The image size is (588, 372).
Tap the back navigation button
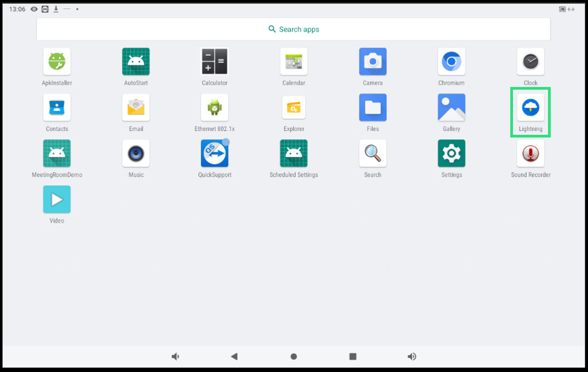[x=234, y=357]
